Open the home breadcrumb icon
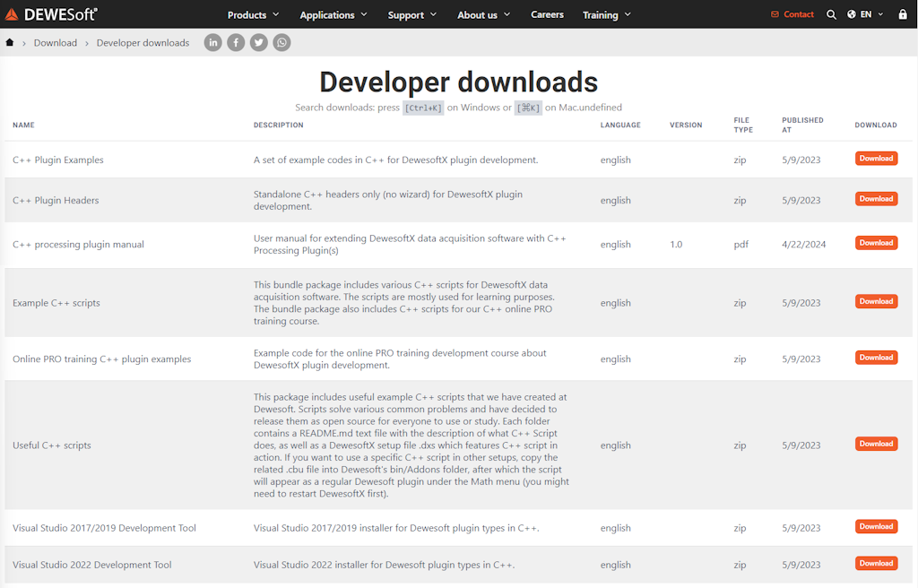The width and height of the screenshot is (918, 588). [9, 42]
